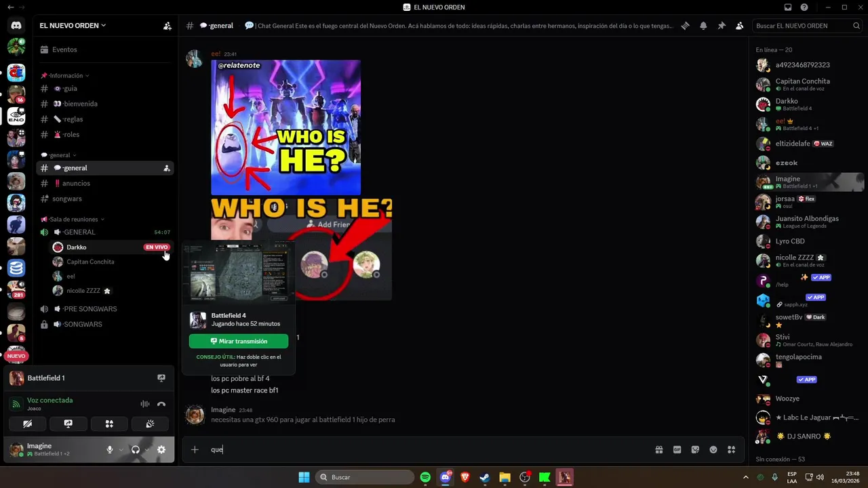Viewport: 868px width, 488px height.
Task: Open EL NUEVO ORDEN server dropdown
Action: 73,26
